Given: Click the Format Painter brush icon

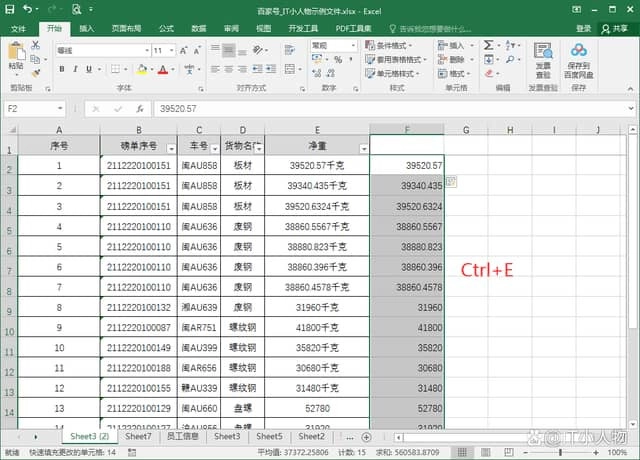Looking at the screenshot, I should 37,72.
